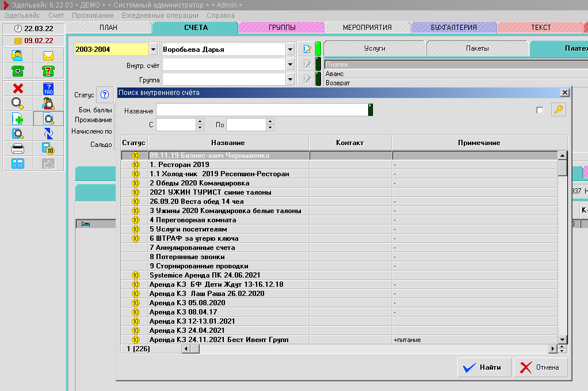The image size is (588, 391).
Task: Click the guest search icon with magnifier
Action: (x=48, y=104)
